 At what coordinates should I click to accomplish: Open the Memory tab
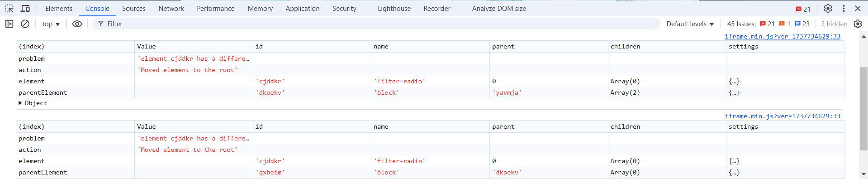coord(260,9)
